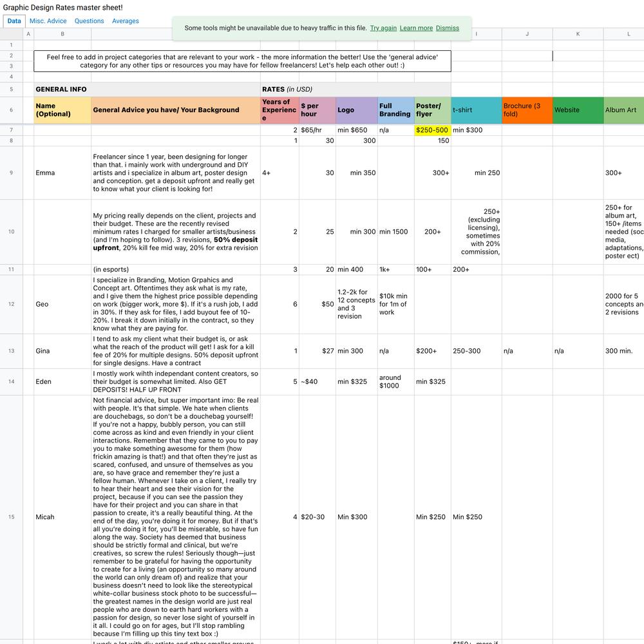Viewport: 644px width, 644px height.
Task: Select column B header
Action: click(x=62, y=34)
